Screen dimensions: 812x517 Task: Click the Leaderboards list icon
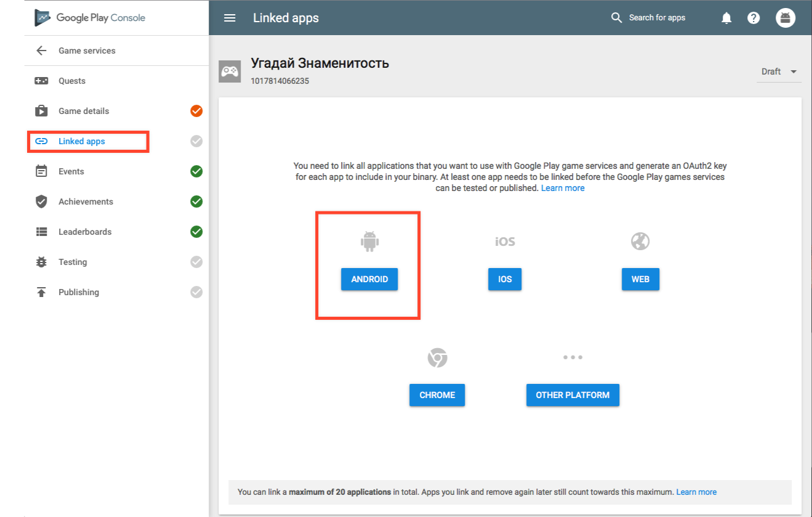[41, 232]
